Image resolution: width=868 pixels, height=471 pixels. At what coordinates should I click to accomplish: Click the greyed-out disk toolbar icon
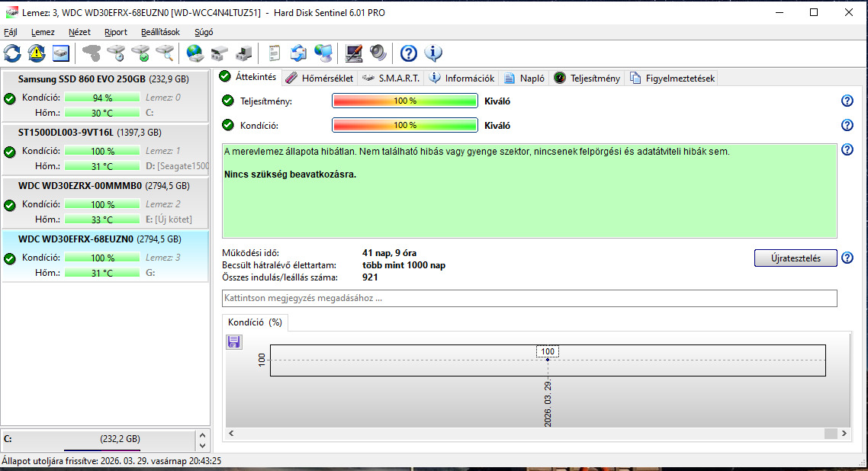[92, 53]
